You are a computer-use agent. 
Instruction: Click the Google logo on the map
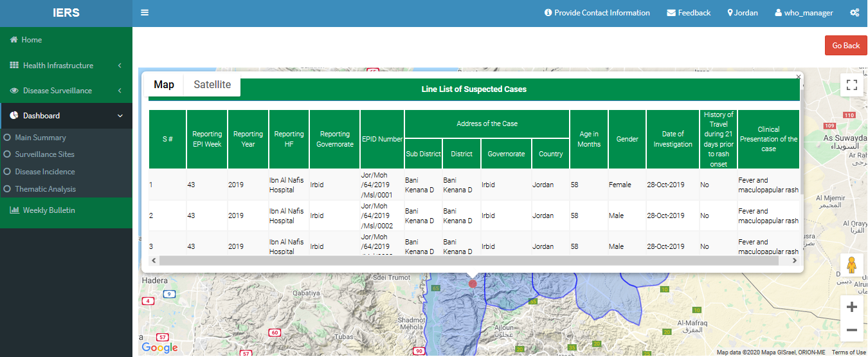pos(159,348)
